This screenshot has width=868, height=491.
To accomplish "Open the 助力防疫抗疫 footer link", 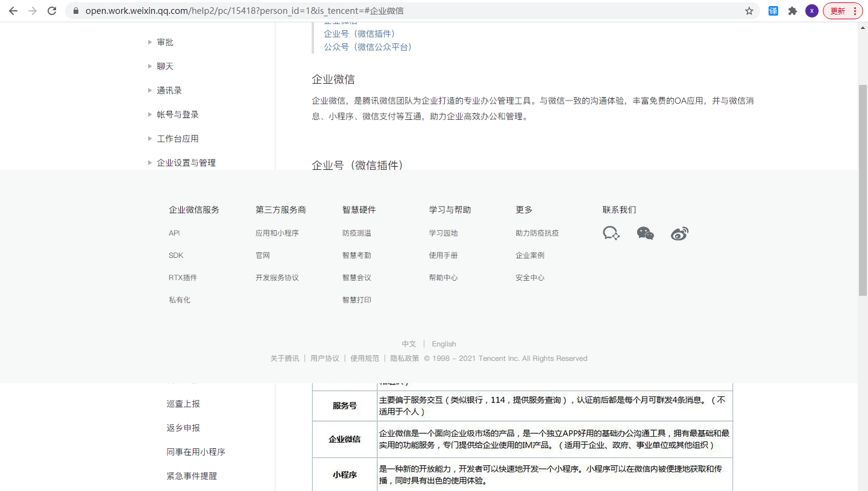I will pyautogui.click(x=538, y=233).
